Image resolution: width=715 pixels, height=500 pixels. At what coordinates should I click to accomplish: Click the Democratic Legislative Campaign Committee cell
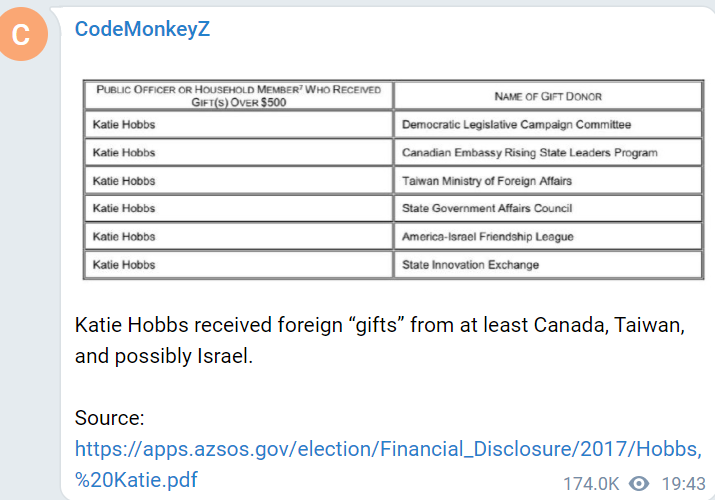pyautogui.click(x=548, y=124)
